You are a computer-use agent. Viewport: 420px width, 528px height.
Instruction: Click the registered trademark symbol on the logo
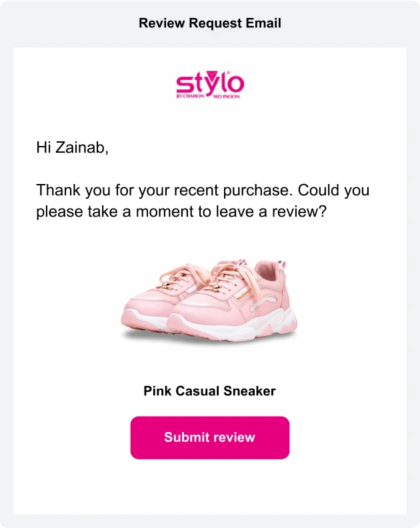229,72
